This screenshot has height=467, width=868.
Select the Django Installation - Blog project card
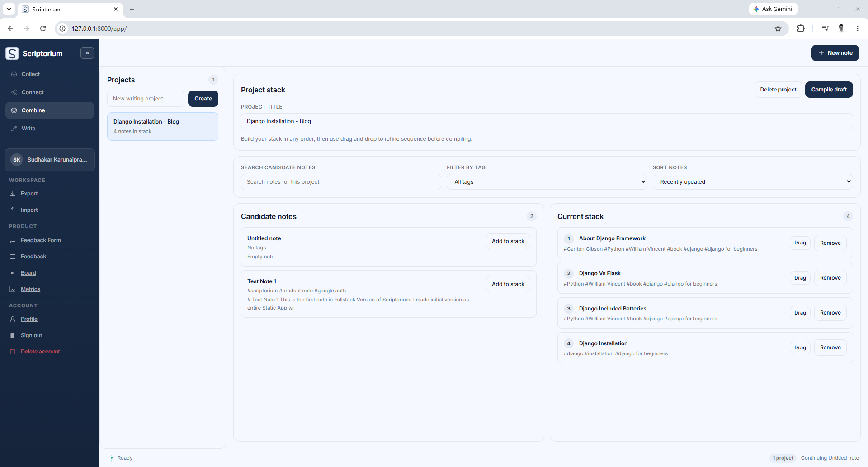coord(163,126)
